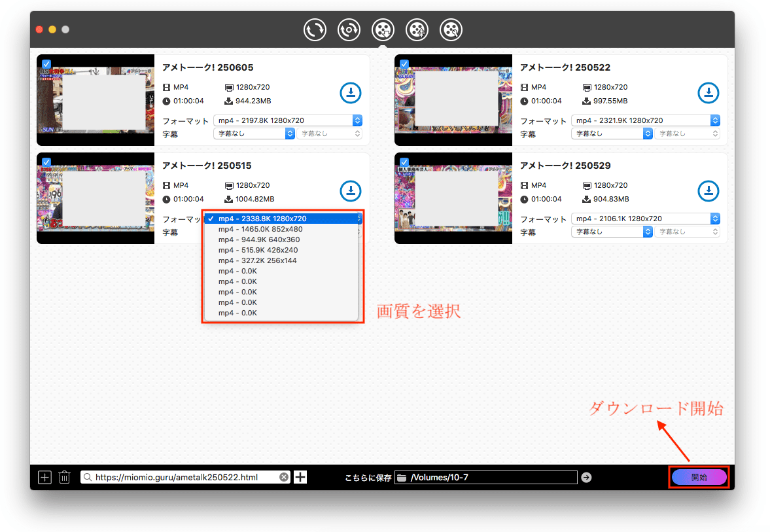Uncheck the アメトーーク! 250515 video checkbox
The height and width of the screenshot is (532, 770).
(x=46, y=162)
